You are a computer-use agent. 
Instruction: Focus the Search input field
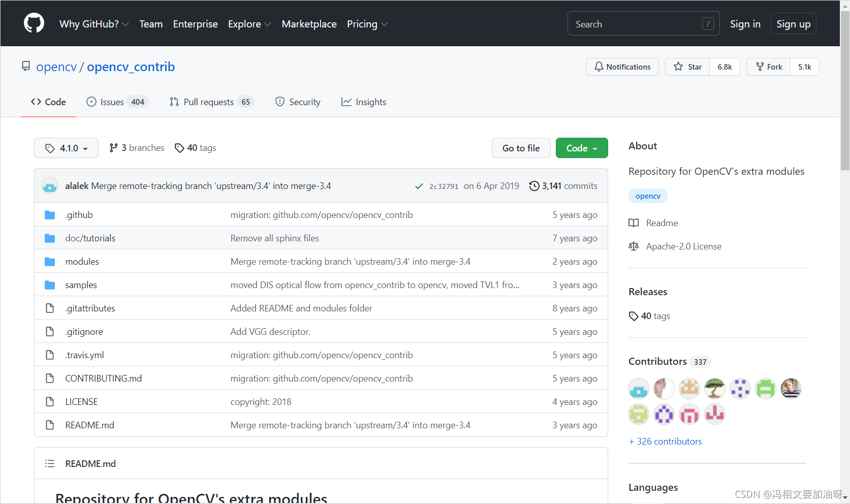pyautogui.click(x=643, y=24)
